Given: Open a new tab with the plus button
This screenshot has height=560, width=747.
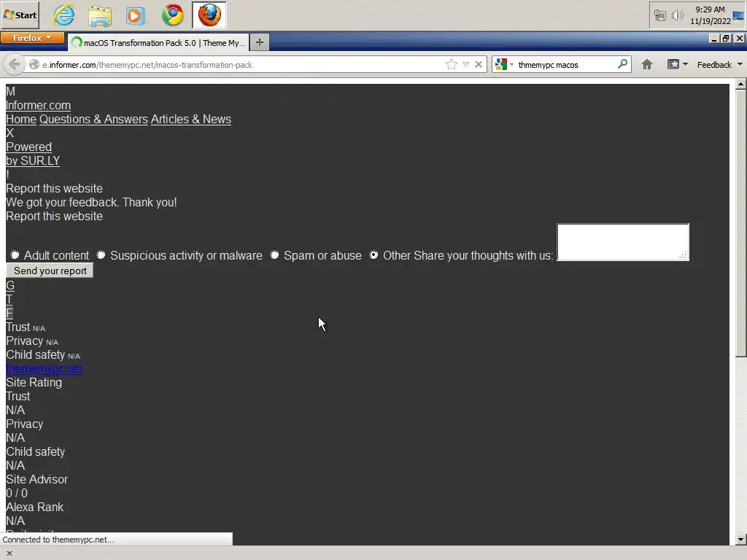Looking at the screenshot, I should [x=259, y=42].
